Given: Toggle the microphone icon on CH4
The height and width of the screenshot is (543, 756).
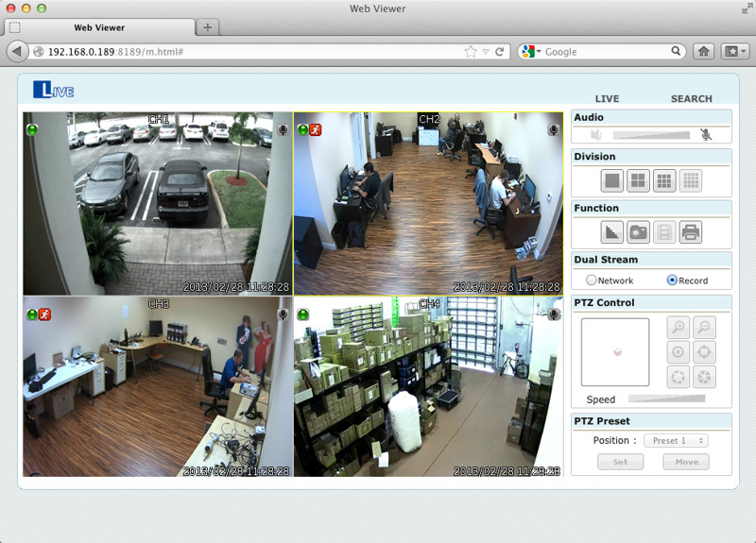Looking at the screenshot, I should coord(554,314).
